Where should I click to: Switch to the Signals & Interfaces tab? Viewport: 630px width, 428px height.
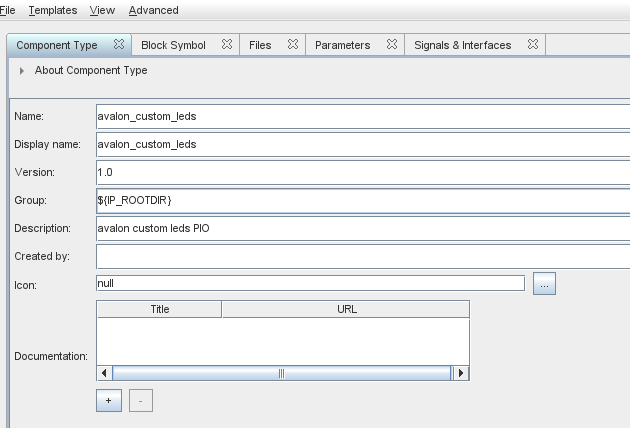(x=462, y=45)
